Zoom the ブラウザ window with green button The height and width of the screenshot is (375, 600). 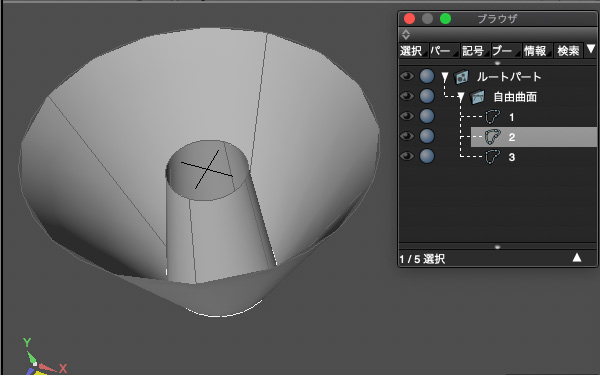[x=445, y=18]
